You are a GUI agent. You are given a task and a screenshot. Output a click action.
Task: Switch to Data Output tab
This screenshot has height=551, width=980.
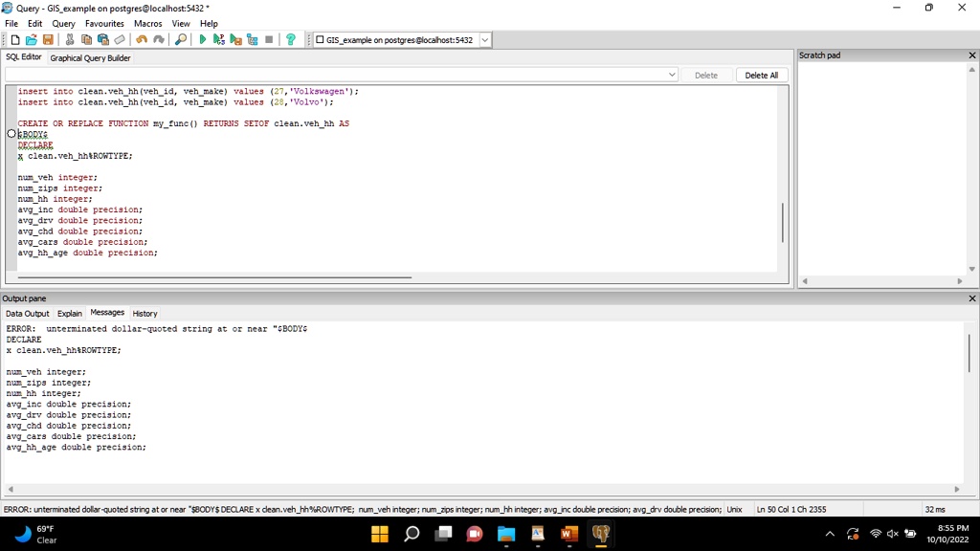click(28, 314)
